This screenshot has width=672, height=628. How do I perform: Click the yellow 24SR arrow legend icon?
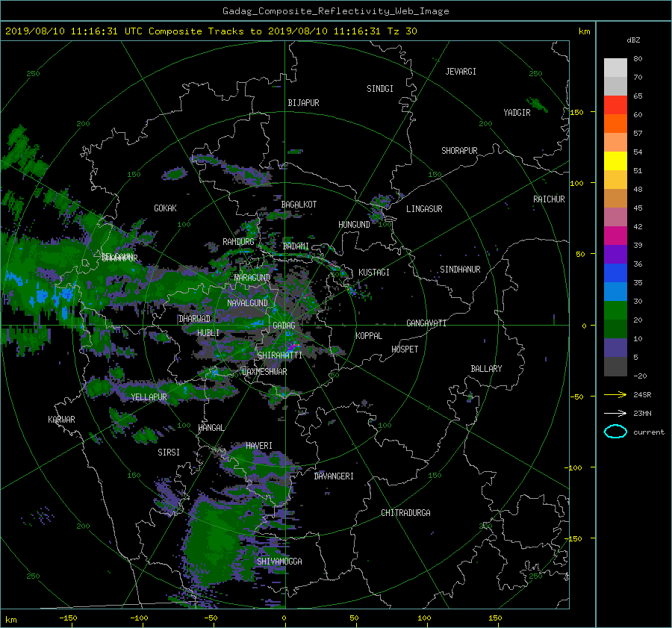tap(615, 395)
